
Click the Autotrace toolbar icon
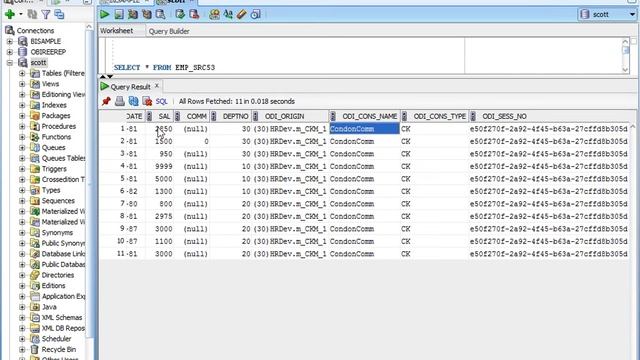pos(147,14)
